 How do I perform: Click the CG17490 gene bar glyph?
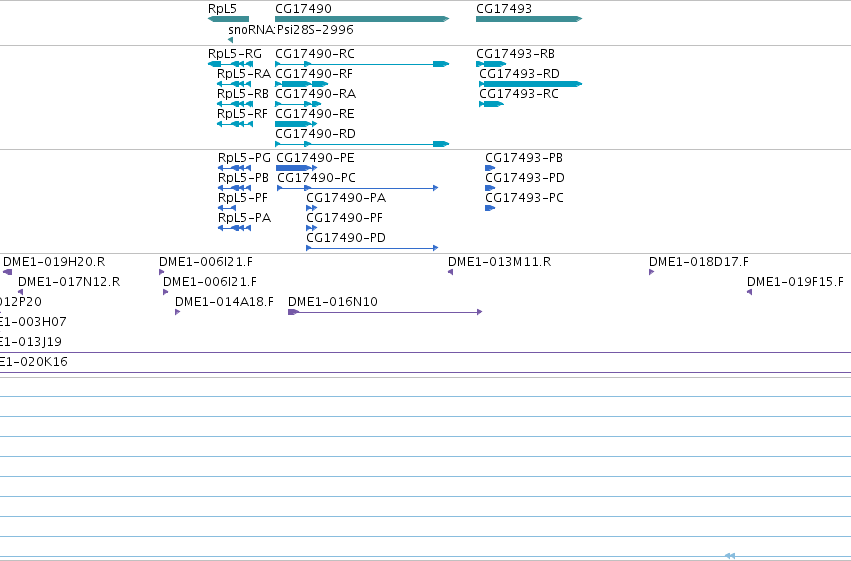362,19
